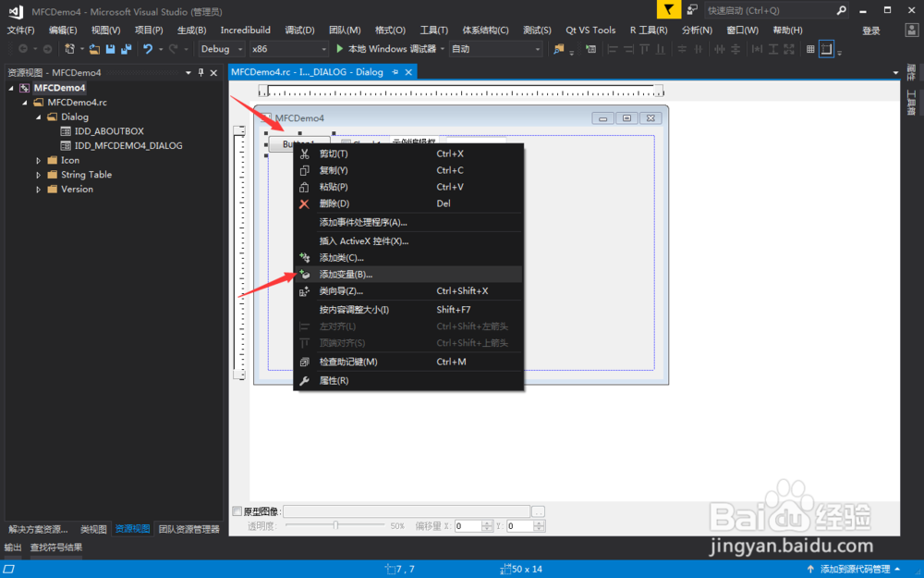Click the Make Same Width icon
This screenshot has height=578, width=924.
758,49
